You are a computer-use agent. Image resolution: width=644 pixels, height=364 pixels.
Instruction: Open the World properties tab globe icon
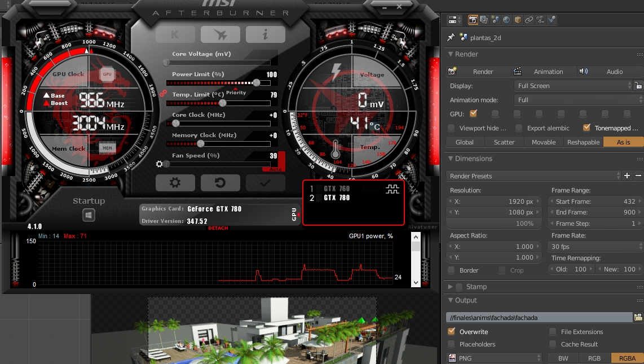coord(506,19)
